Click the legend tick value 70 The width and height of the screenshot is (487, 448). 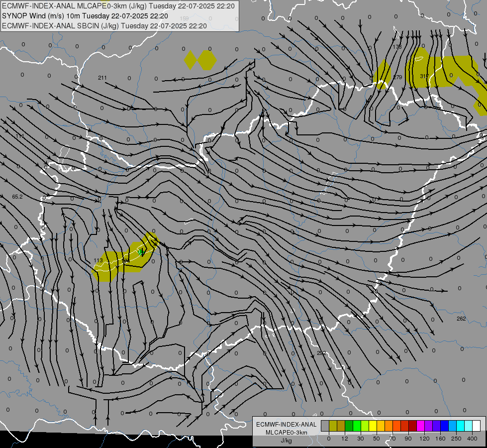pyautogui.click(x=392, y=439)
